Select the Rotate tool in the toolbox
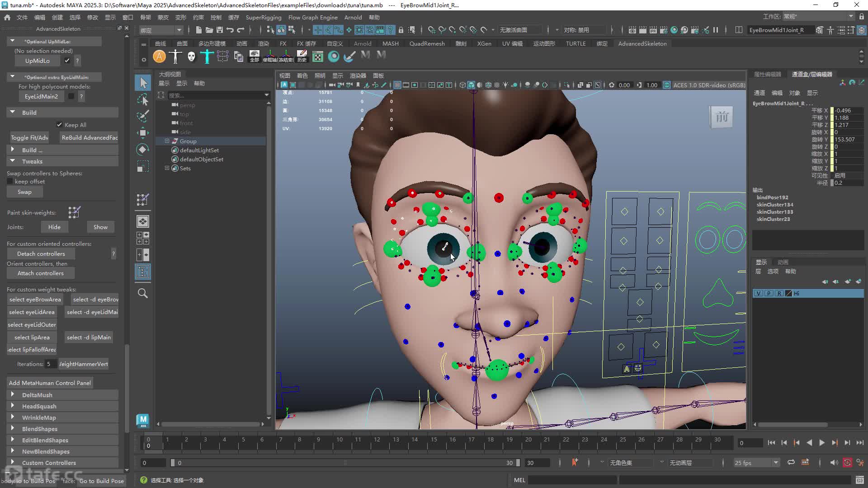 [x=143, y=150]
